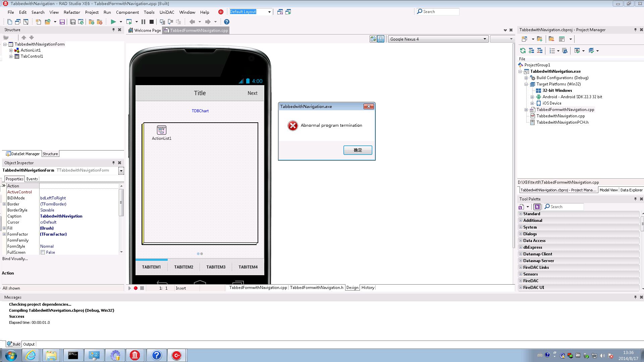Select the DataSet Manager tab icon
The height and width of the screenshot is (362, 644).
coord(7,154)
